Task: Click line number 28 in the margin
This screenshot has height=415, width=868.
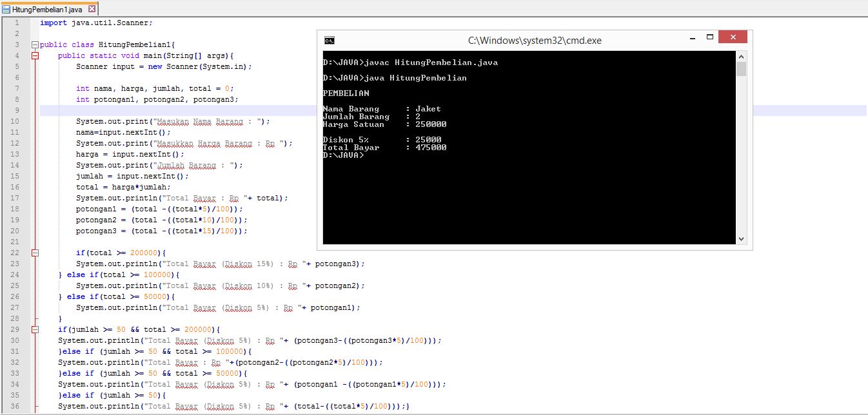Action: point(15,319)
